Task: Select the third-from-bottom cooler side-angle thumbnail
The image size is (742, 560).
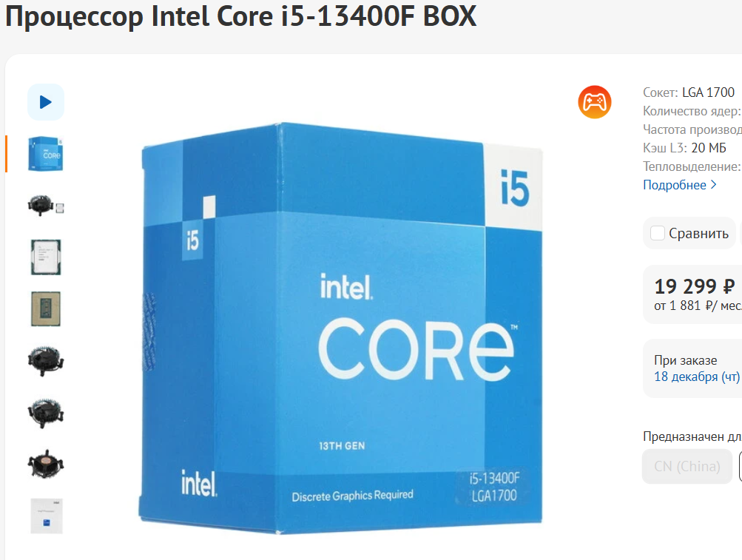Action: [x=45, y=413]
